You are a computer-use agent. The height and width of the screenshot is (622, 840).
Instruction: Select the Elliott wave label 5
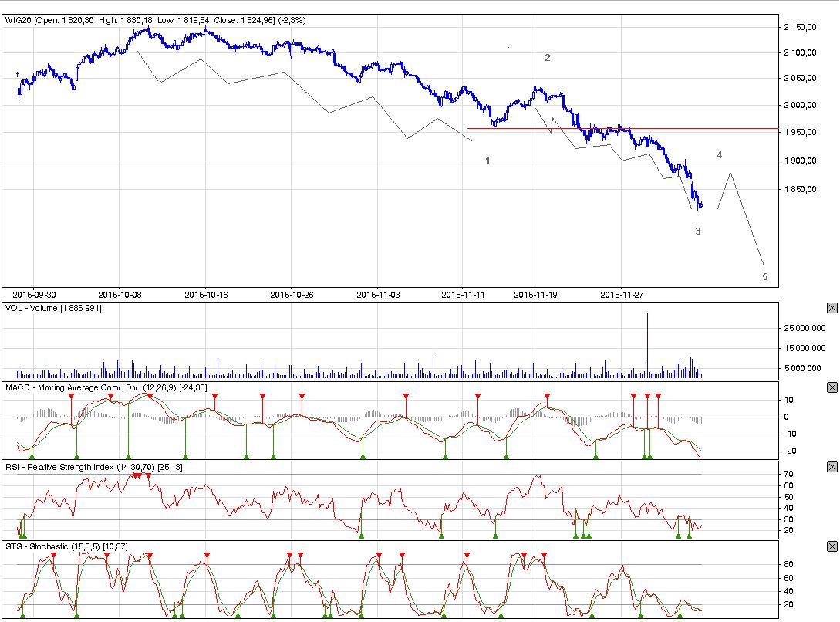tap(765, 276)
